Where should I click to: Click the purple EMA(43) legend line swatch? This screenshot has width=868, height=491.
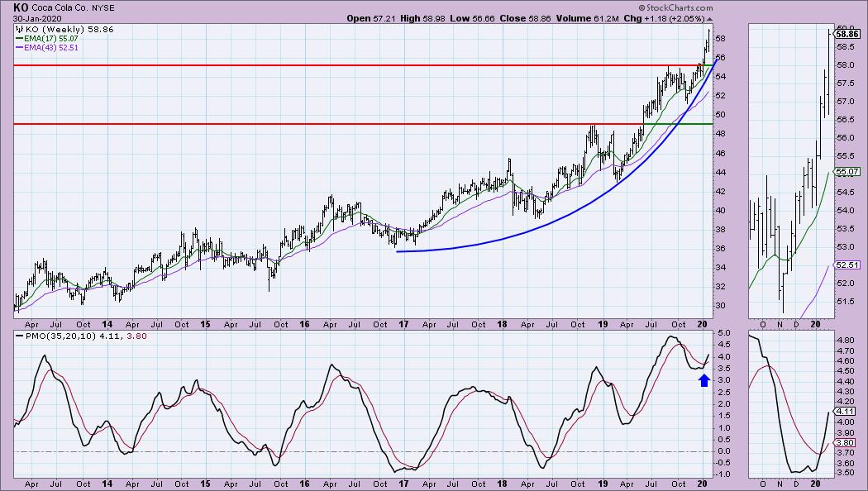[x=19, y=48]
